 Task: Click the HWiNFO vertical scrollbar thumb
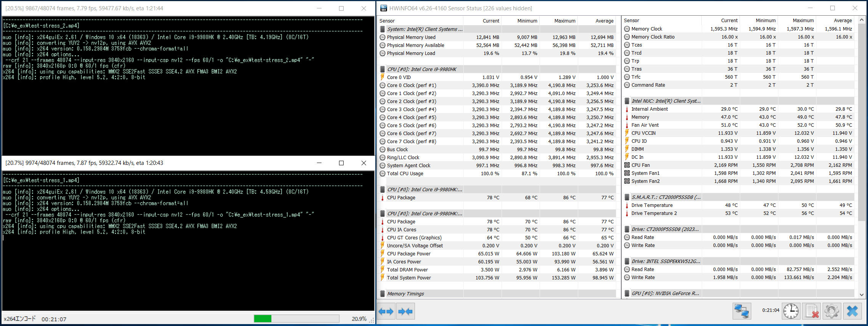862,122
